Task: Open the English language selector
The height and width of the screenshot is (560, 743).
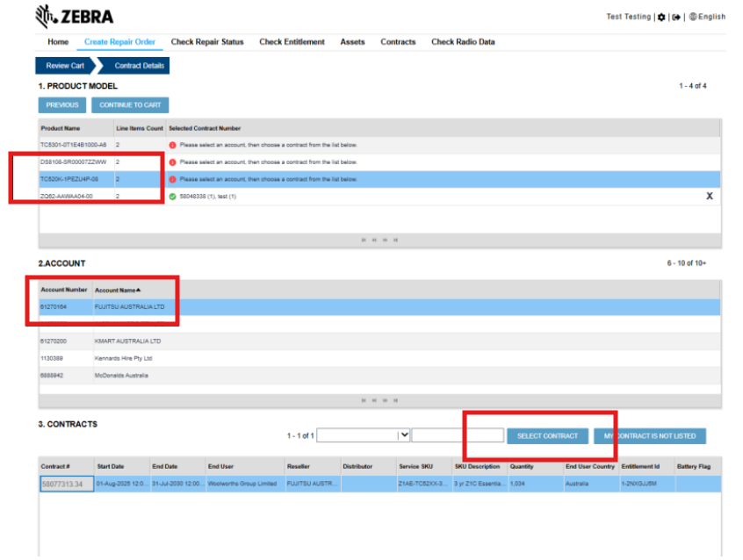Action: click(707, 17)
